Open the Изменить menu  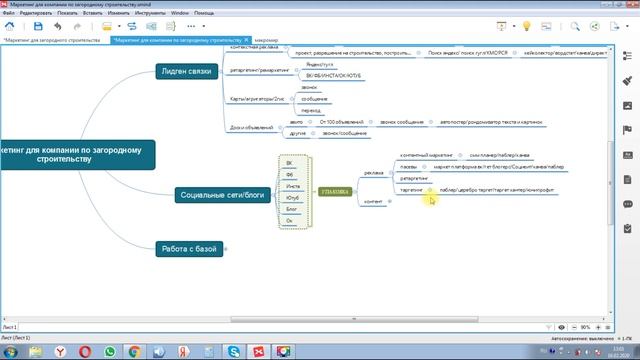pyautogui.click(x=119, y=13)
